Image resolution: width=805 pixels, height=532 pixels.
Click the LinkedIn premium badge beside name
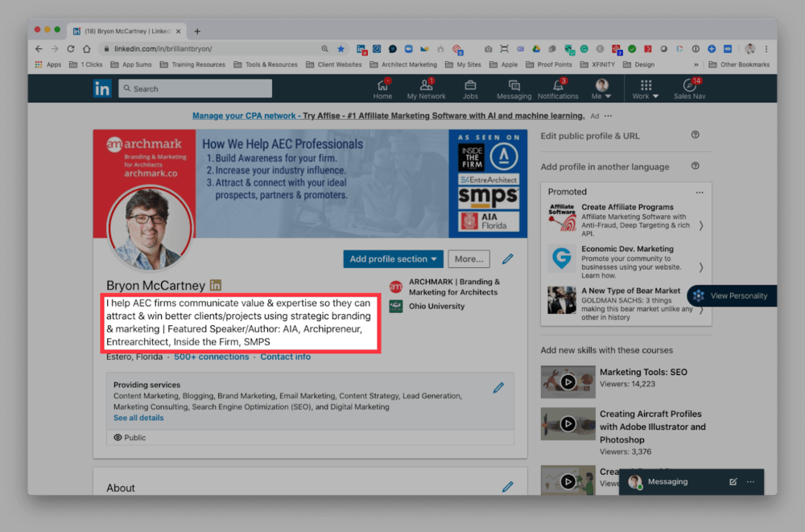click(x=216, y=285)
